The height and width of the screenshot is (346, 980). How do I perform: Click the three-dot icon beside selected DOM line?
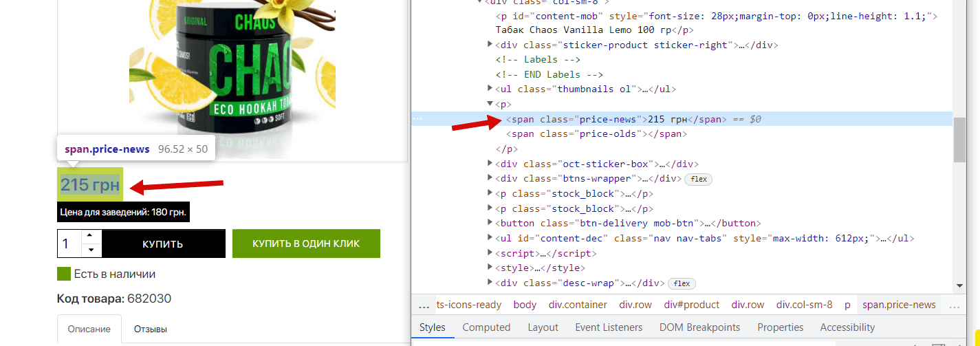pyautogui.click(x=417, y=120)
